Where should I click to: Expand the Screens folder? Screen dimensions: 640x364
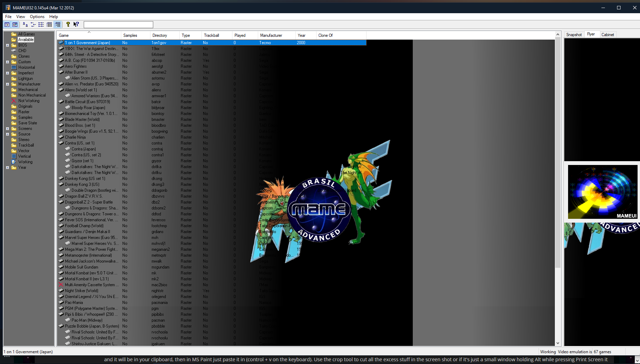point(7,129)
